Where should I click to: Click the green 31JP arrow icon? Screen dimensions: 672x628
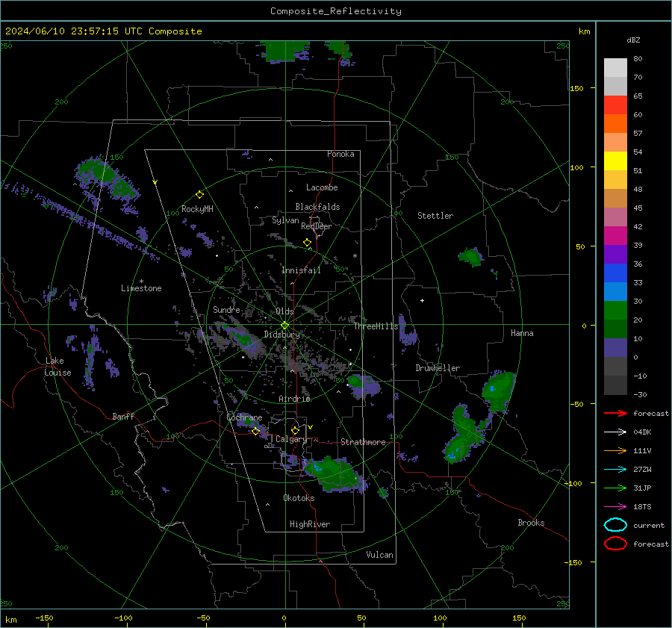pyautogui.click(x=615, y=488)
